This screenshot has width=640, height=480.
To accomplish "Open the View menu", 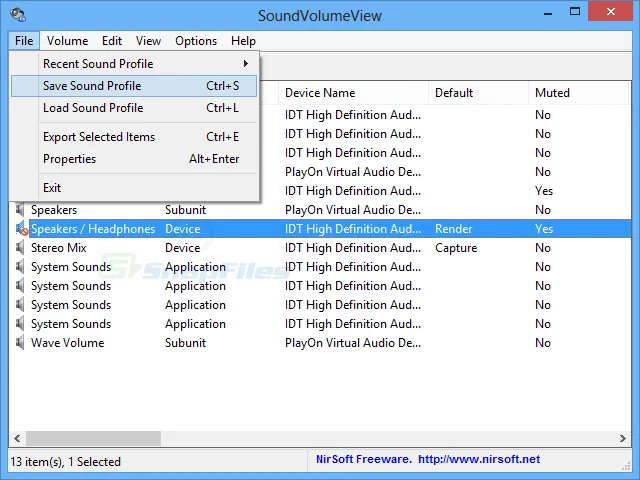I will pos(148,41).
